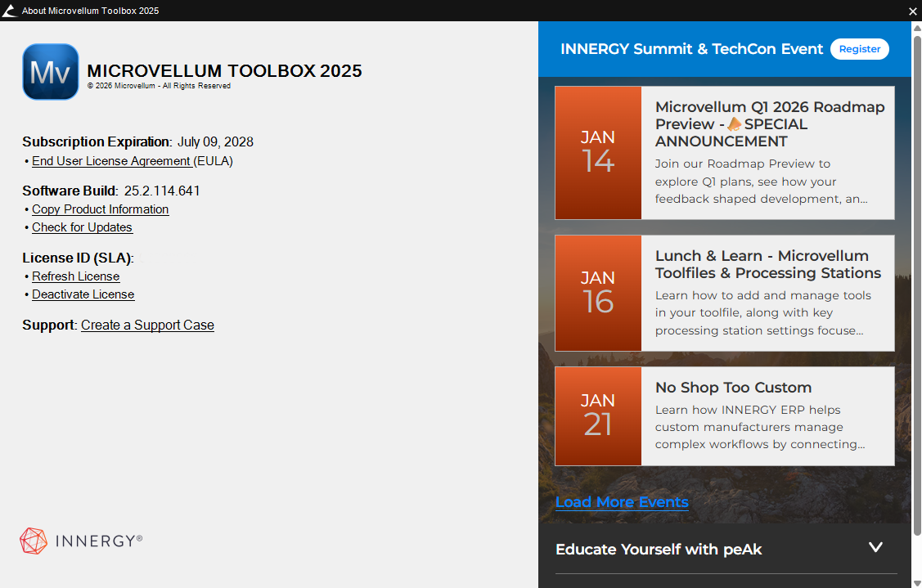The width and height of the screenshot is (922, 588).
Task: Click the INNERGY logo at bottom left
Action: point(81,541)
